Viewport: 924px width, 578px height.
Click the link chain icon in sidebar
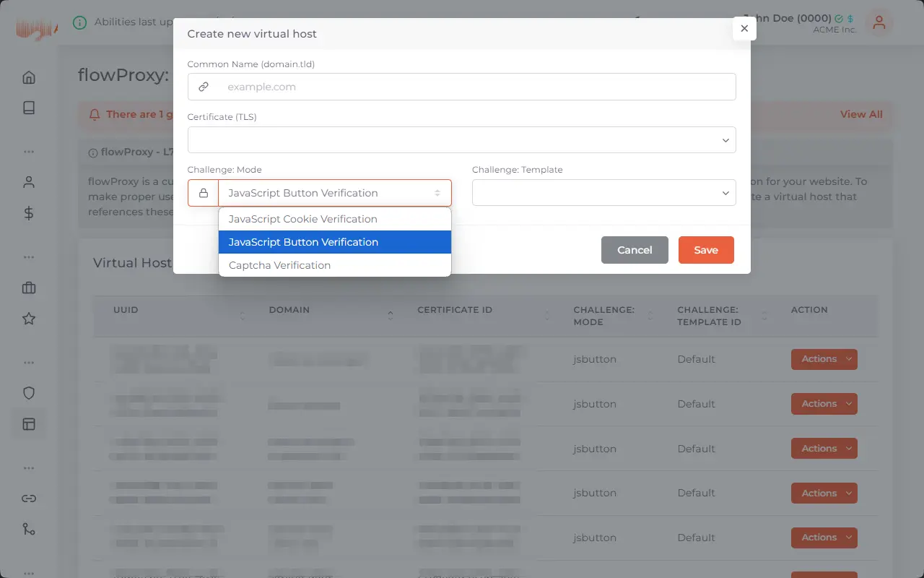pos(28,498)
